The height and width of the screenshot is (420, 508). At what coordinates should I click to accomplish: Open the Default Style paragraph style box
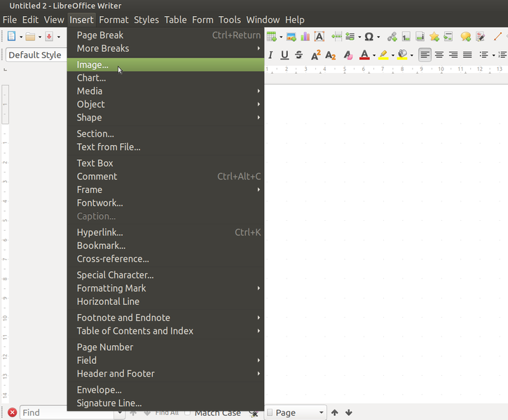36,55
